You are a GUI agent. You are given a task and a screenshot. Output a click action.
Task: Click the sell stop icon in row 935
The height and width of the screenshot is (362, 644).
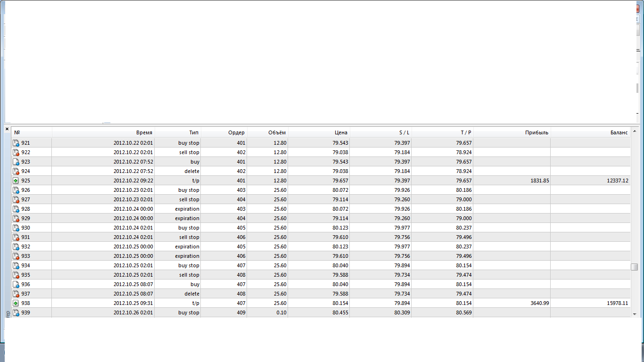pos(16,275)
